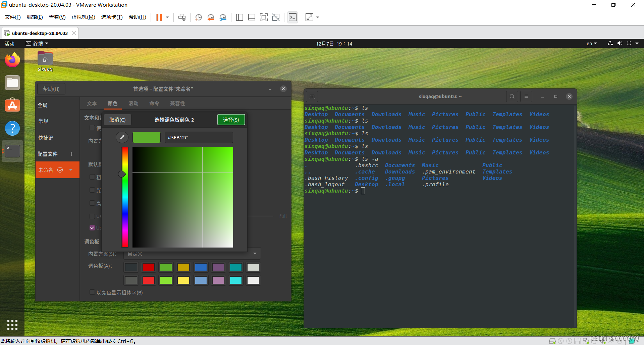Click the terminal new tab icon
The image size is (644, 345).
click(312, 97)
